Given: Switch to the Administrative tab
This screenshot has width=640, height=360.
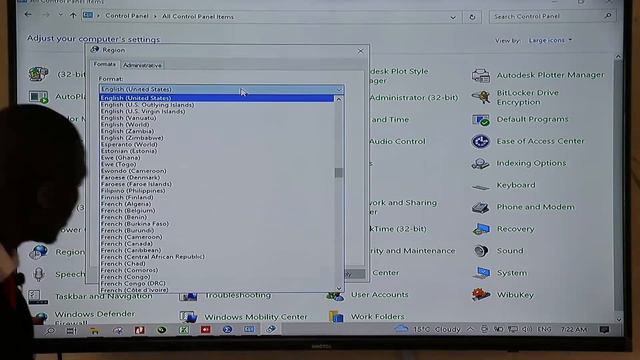Looking at the screenshot, I should pyautogui.click(x=142, y=65).
